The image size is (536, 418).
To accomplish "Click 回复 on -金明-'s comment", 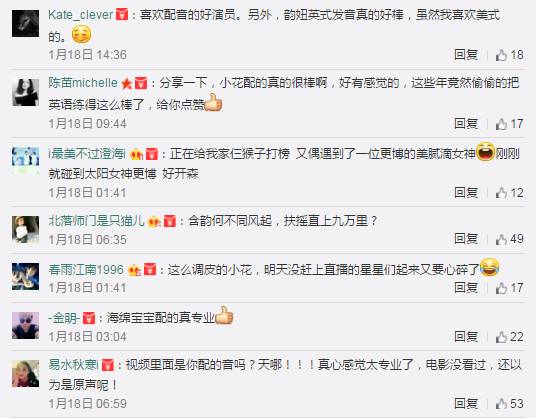I will pyautogui.click(x=466, y=337).
